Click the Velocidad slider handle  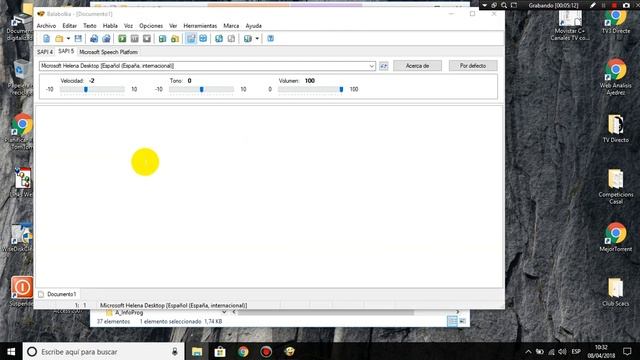point(86,89)
